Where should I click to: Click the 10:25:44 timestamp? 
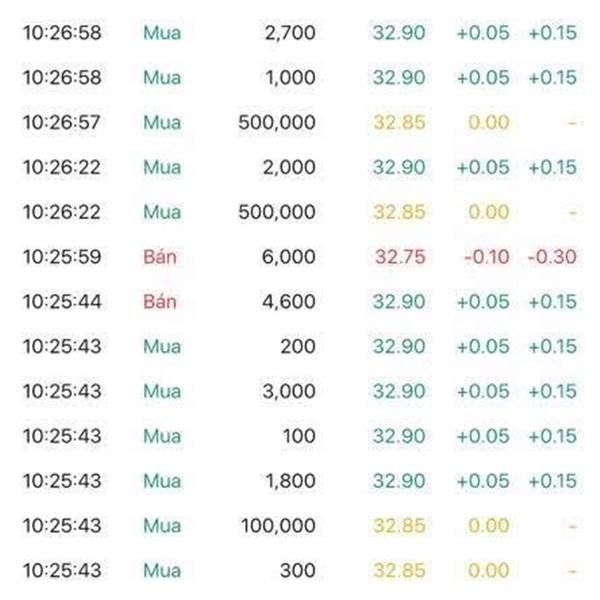tap(62, 302)
